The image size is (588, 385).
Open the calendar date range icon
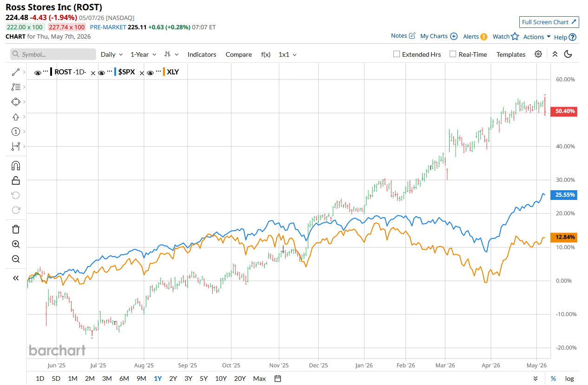278,378
